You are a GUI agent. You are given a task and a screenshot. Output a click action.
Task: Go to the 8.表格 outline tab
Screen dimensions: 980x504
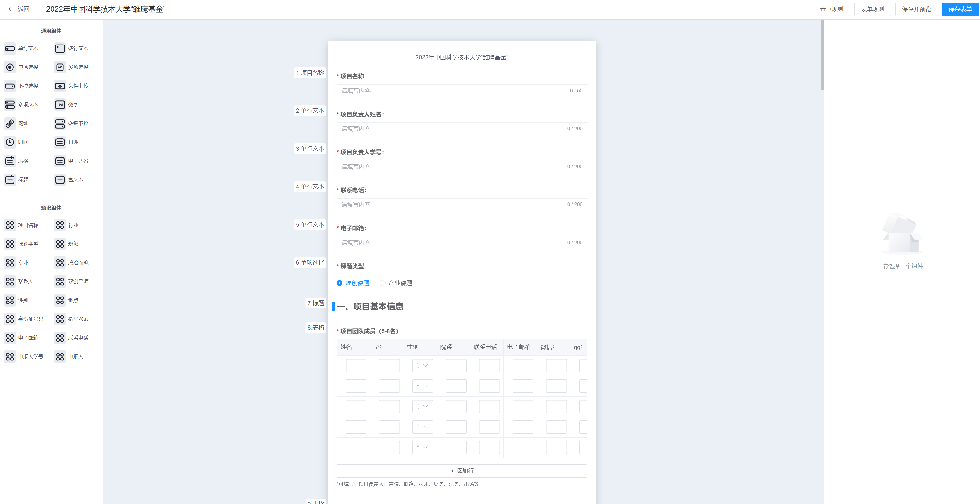click(x=316, y=328)
